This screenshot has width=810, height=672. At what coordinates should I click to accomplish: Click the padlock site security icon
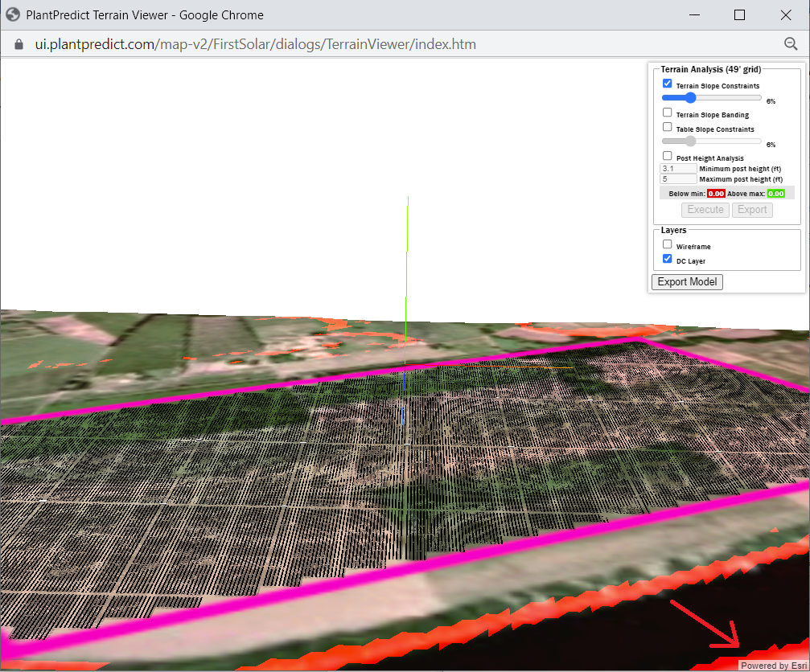pos(19,44)
